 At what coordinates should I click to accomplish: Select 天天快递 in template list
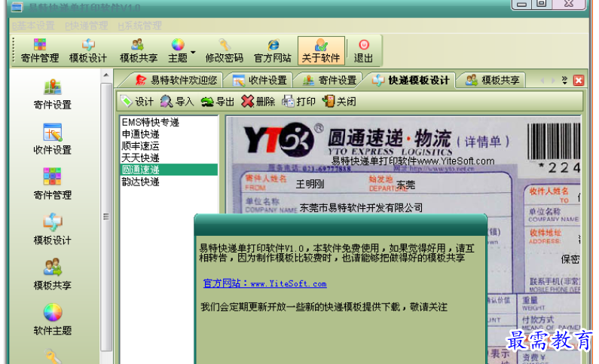click(169, 158)
